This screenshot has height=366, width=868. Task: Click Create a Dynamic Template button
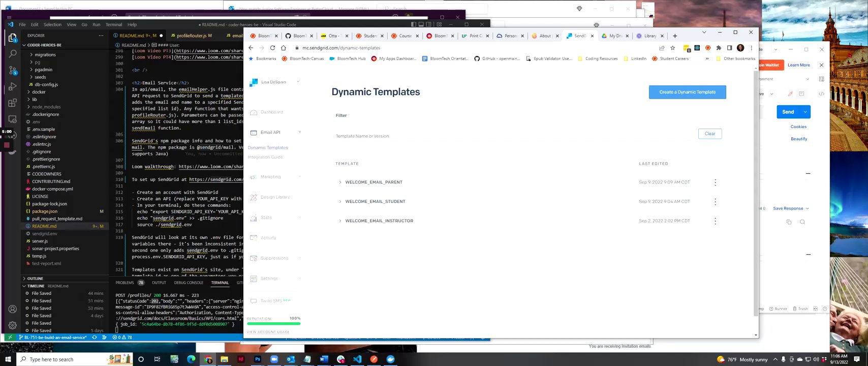(x=687, y=92)
